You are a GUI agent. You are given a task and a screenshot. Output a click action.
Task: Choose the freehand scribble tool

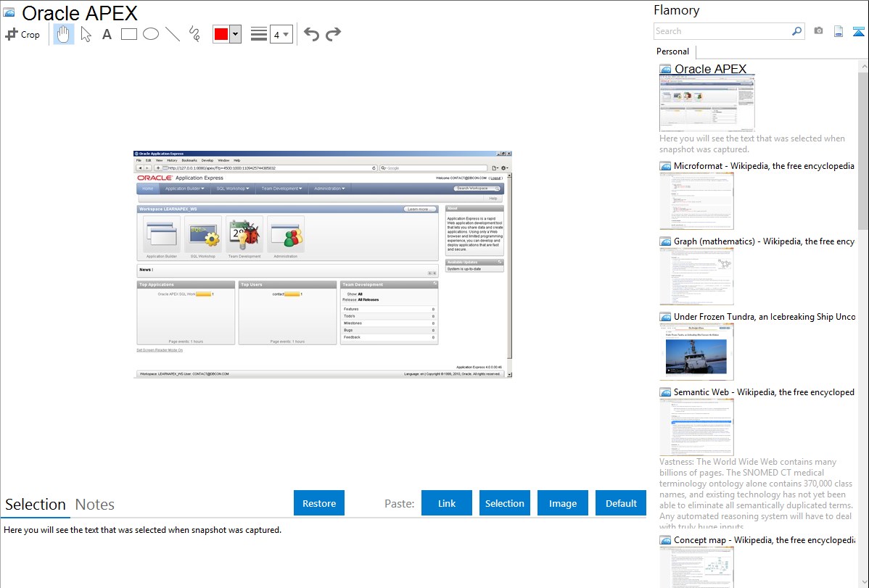194,34
